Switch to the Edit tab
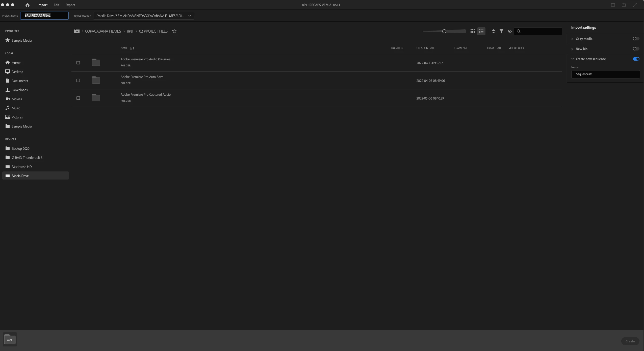The width and height of the screenshot is (644, 351). (56, 5)
